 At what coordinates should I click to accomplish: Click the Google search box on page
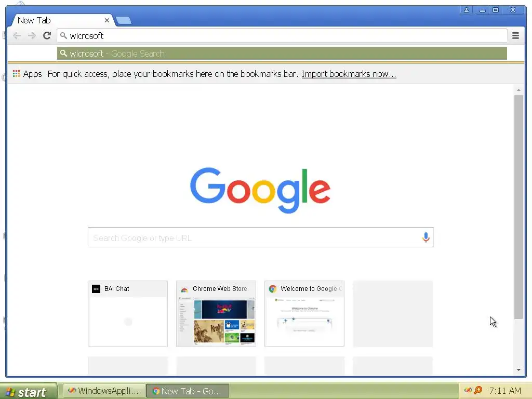tap(261, 237)
